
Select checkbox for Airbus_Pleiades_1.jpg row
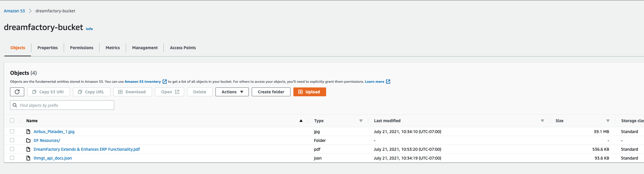12,131
